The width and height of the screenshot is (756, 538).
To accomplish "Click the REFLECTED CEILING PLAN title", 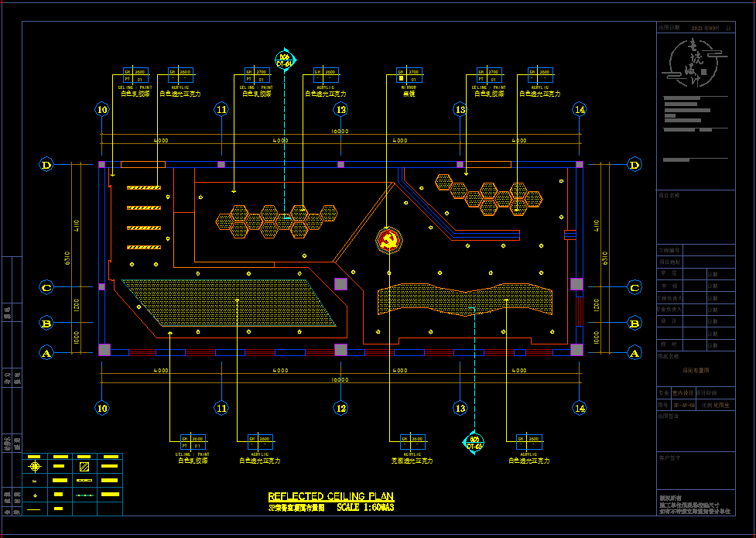I will point(330,496).
